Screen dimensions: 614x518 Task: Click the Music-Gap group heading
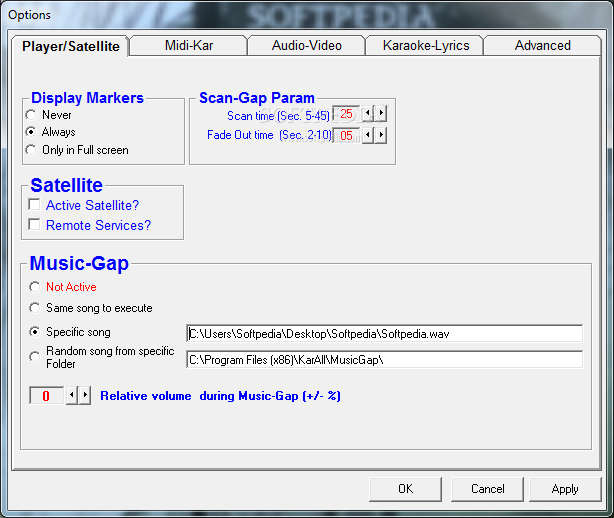[x=79, y=263]
